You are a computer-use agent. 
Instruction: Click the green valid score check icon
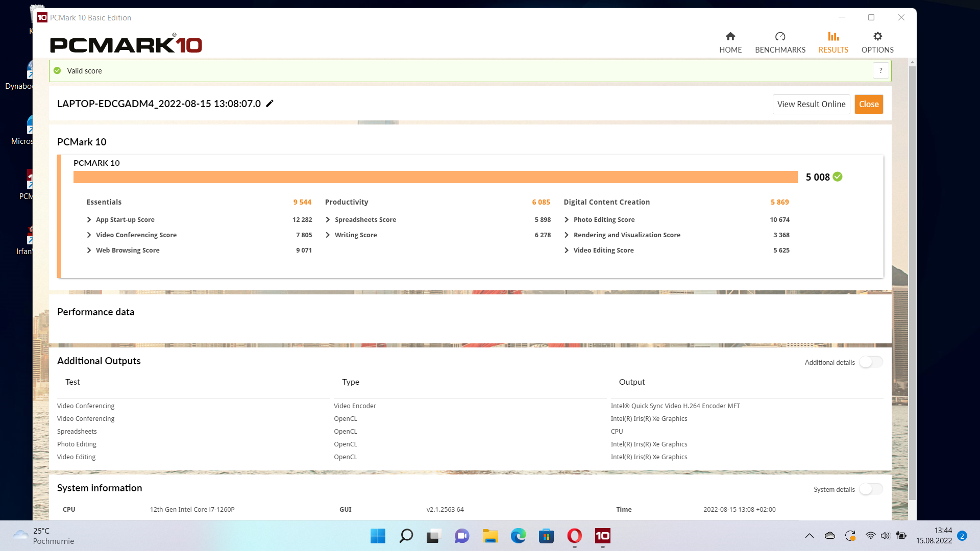click(x=57, y=70)
